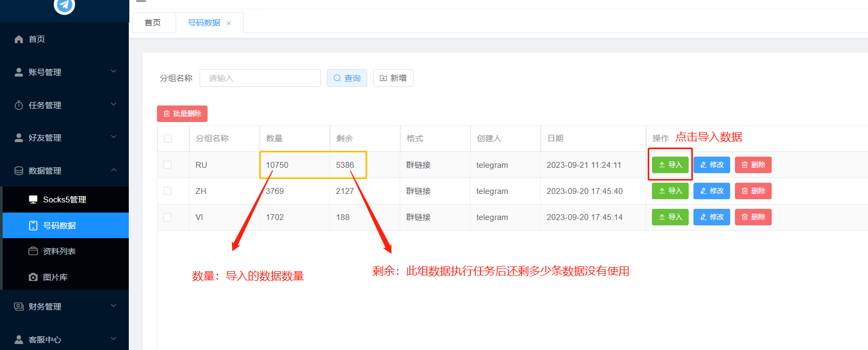The height and width of the screenshot is (350, 868).
Task: Select 号码数据 in the sidebar
Action: pos(59,226)
